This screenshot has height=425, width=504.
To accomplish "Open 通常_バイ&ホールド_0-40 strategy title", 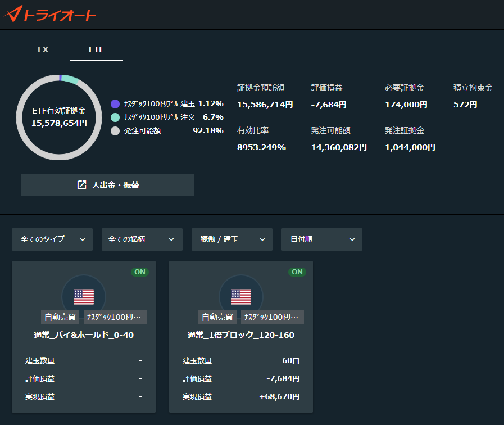I will pyautogui.click(x=84, y=335).
